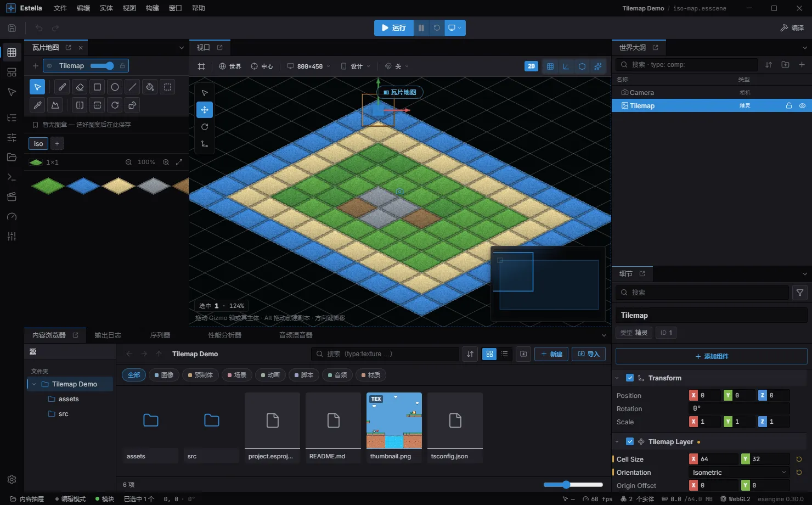Expand the 800×450 resolution dropdown
Viewport: 812px width, 505px height.
pyautogui.click(x=309, y=66)
